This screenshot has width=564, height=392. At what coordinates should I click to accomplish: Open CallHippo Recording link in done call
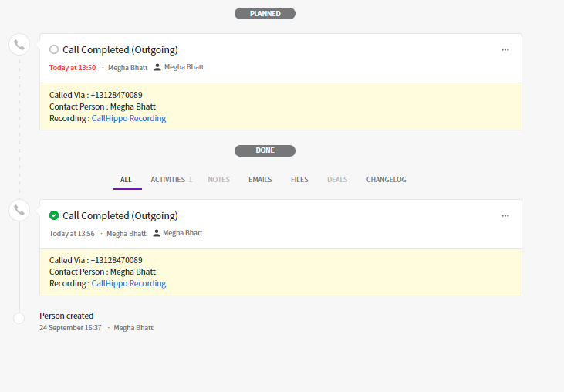pos(129,284)
